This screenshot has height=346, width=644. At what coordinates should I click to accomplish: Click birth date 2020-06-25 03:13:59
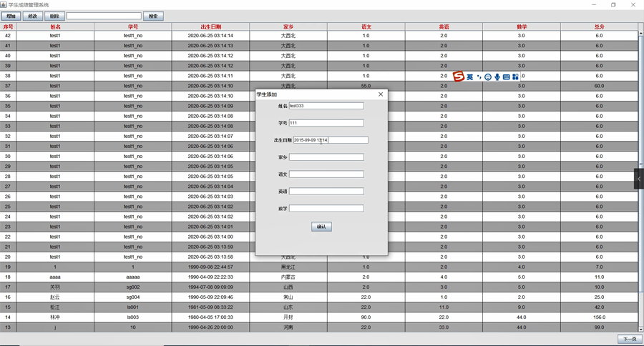pos(210,247)
